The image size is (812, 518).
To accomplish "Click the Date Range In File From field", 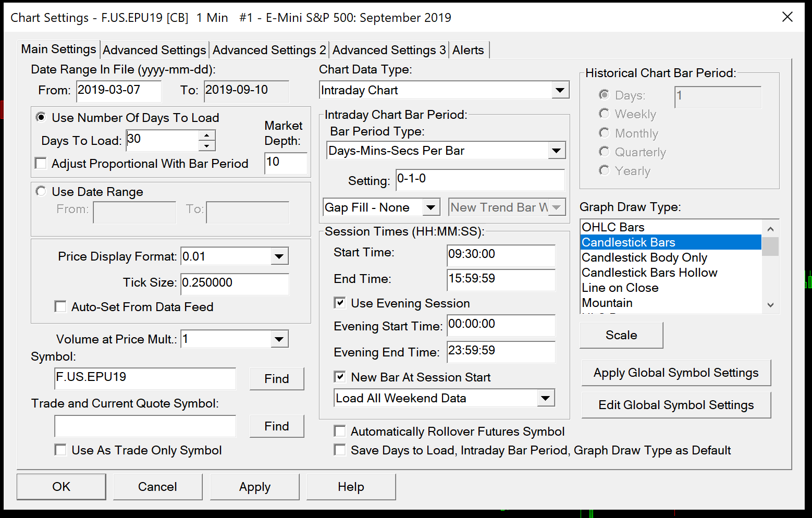I will 119,91.
